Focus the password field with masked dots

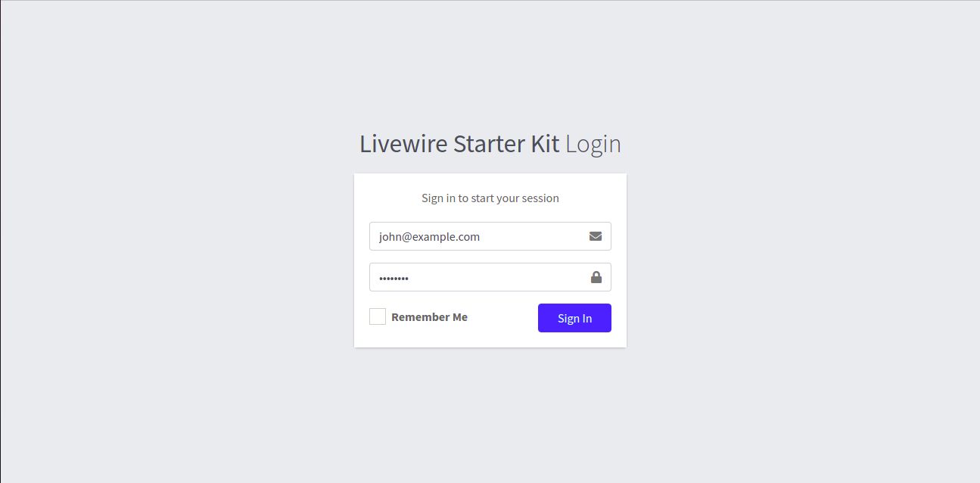(x=490, y=277)
